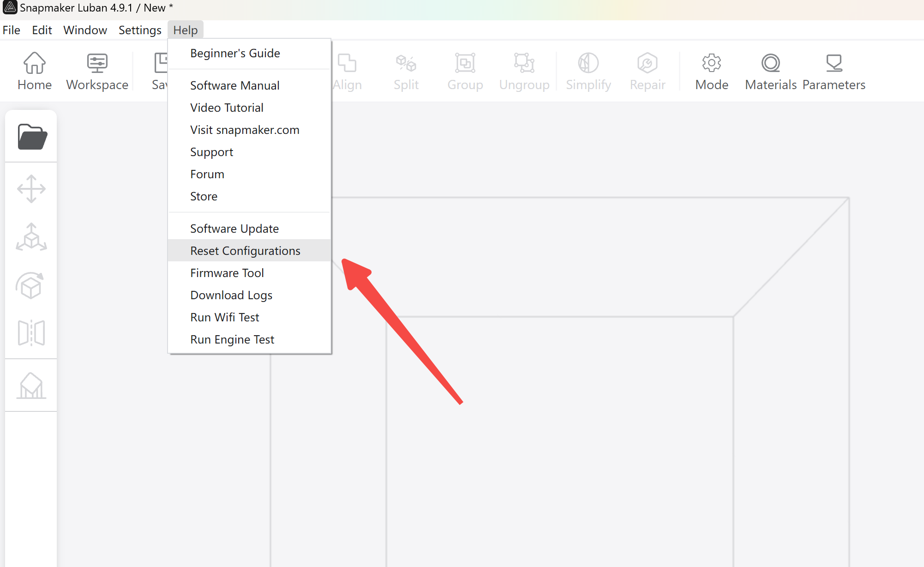Select Run Engine Test menu entry
Image resolution: width=924 pixels, height=567 pixels.
click(x=250, y=339)
